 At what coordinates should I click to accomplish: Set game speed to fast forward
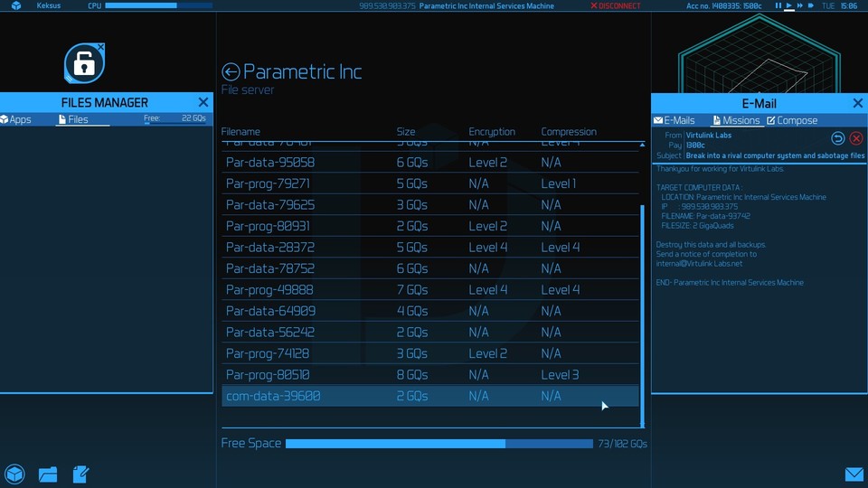tap(799, 6)
